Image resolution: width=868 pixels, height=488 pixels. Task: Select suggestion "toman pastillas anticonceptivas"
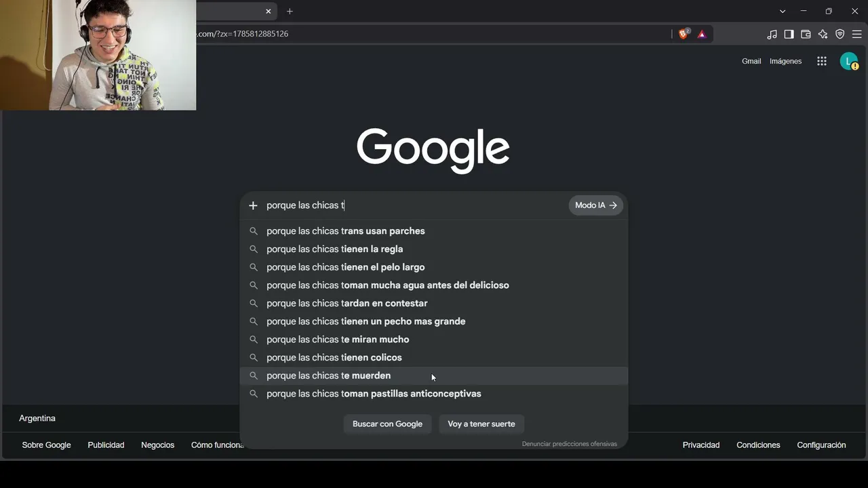click(x=434, y=394)
